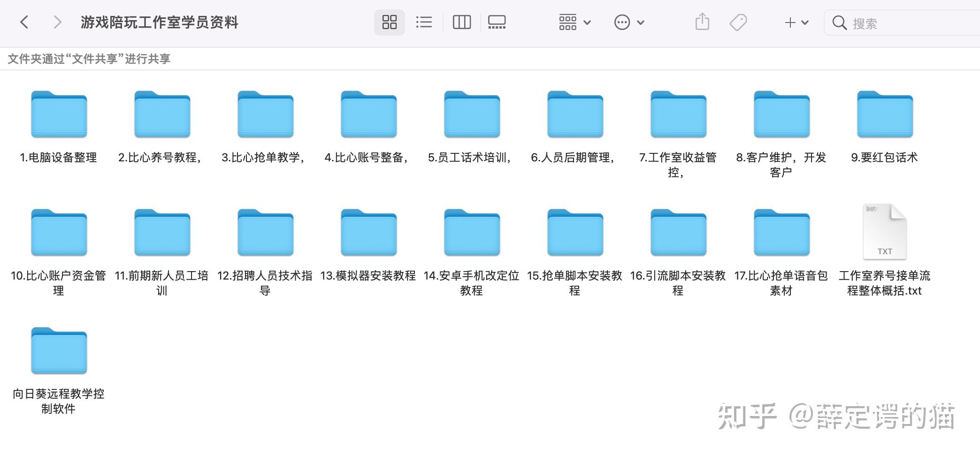
Task: Select folder 1.电脑设备整理
Action: coord(59,128)
